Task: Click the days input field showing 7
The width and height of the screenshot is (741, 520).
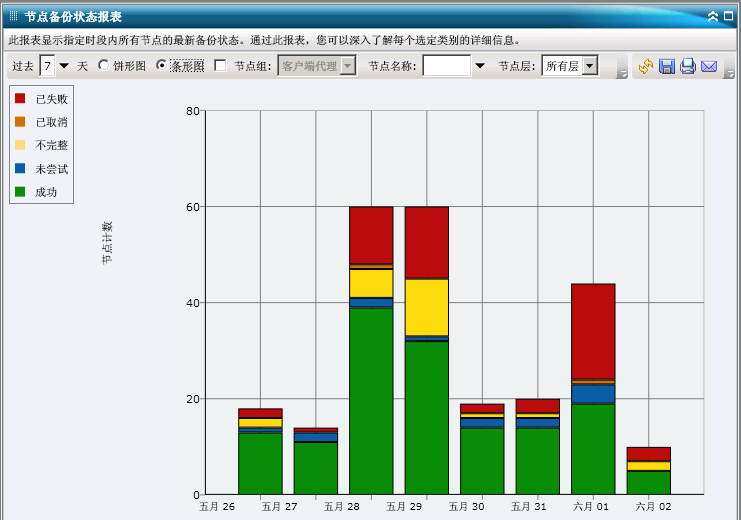Action: pos(47,66)
